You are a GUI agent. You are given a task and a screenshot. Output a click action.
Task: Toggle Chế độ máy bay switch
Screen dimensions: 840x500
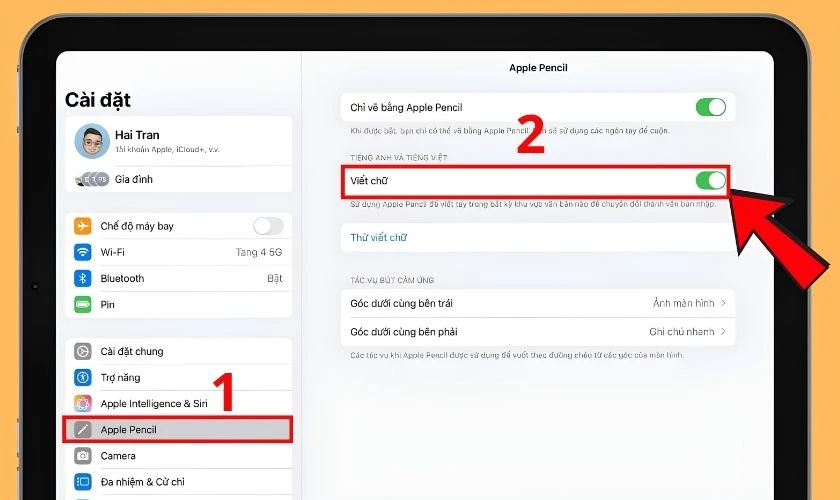[268, 226]
